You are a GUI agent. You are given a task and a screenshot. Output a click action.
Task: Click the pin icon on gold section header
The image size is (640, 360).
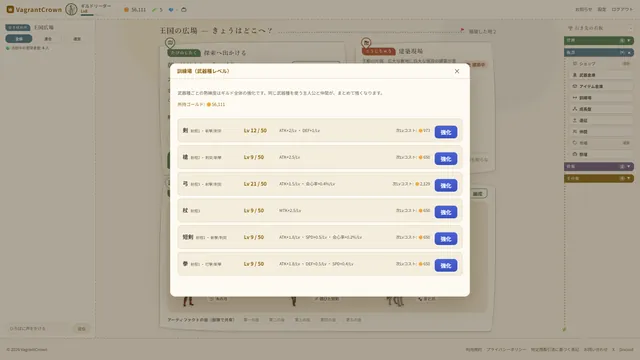(622, 178)
